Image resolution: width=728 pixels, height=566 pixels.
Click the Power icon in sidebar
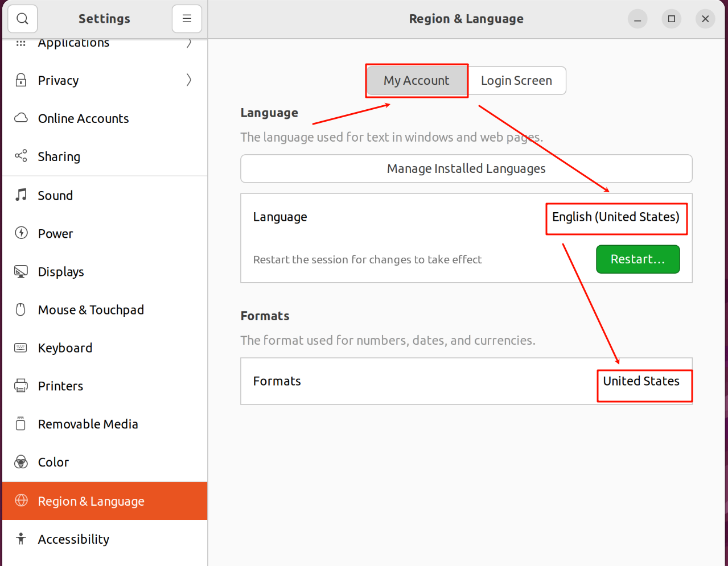21,233
